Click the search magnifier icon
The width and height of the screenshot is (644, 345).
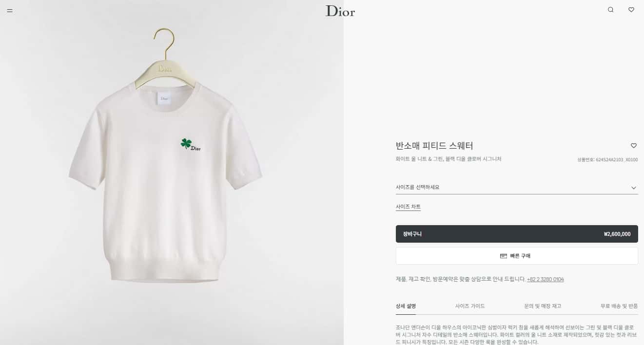(x=610, y=10)
